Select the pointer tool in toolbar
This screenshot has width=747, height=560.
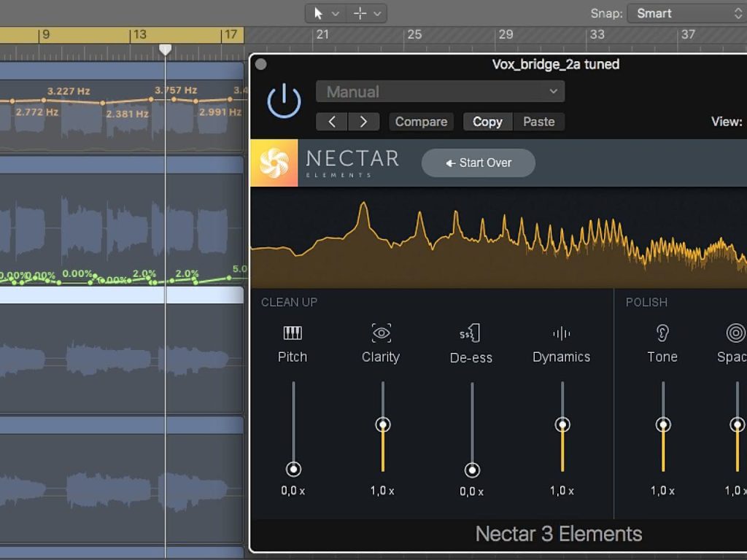318,13
